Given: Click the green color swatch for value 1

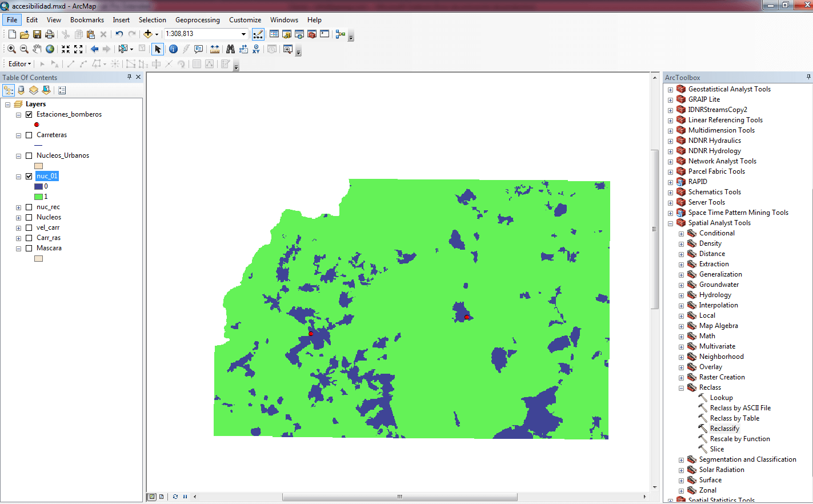Looking at the screenshot, I should [39, 197].
